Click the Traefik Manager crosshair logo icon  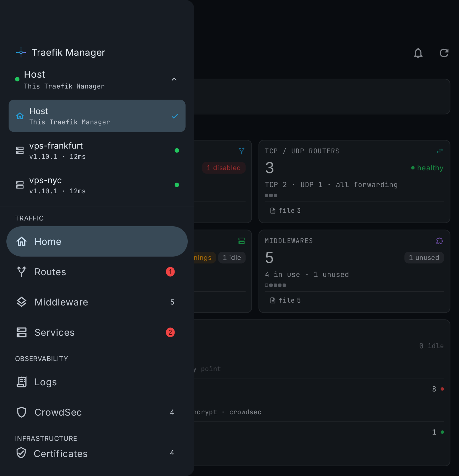[x=21, y=52]
